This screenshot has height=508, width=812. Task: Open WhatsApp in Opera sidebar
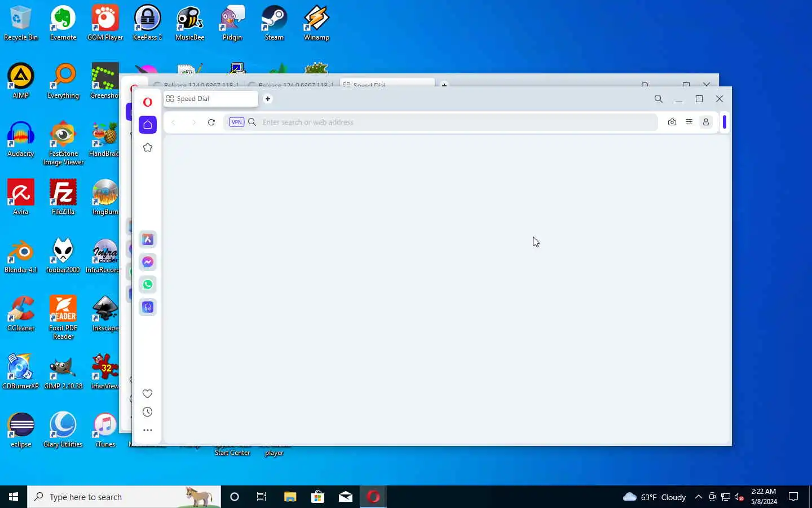148,284
